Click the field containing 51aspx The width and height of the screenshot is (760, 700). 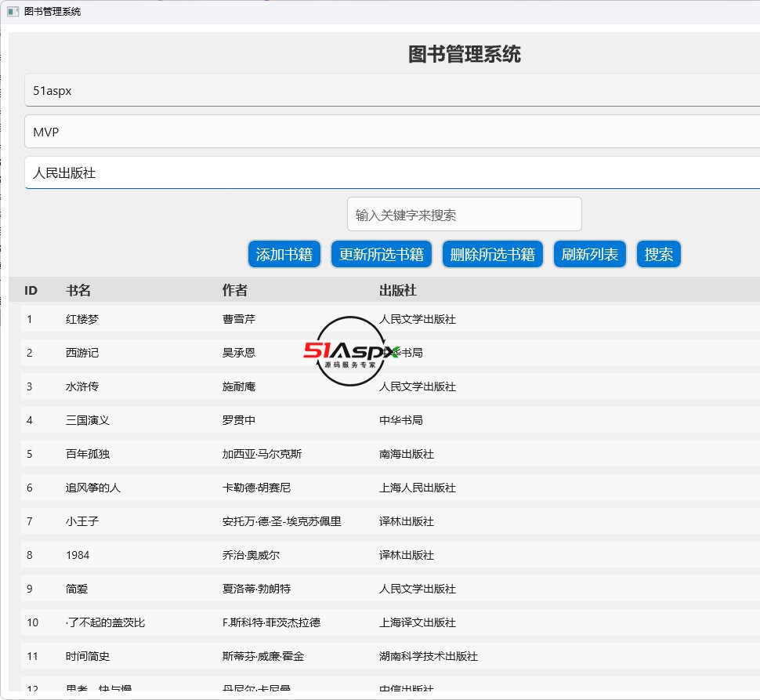pos(392,91)
